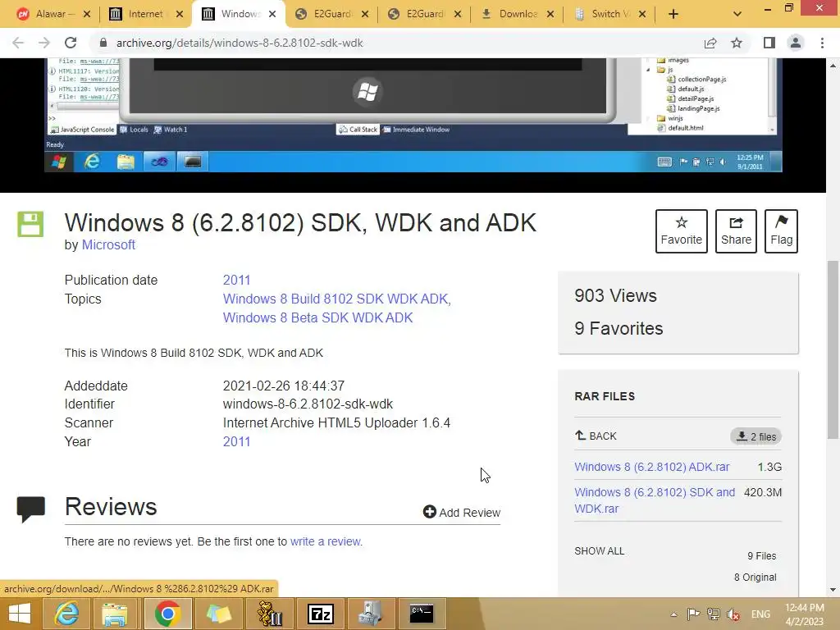Go forward to next page
Image resolution: width=840 pixels, height=630 pixels.
tap(44, 43)
